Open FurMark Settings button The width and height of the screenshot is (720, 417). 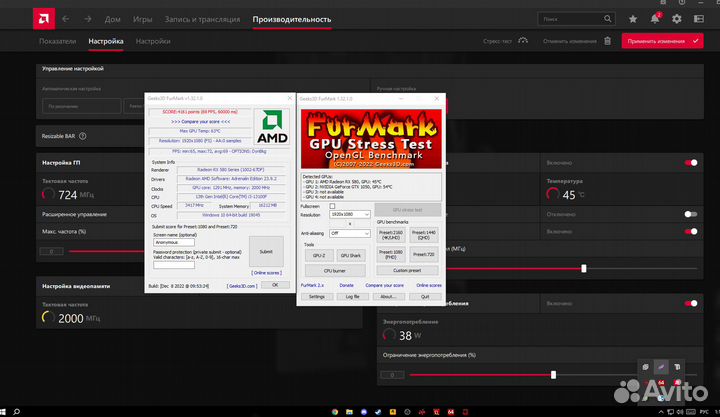click(x=316, y=297)
